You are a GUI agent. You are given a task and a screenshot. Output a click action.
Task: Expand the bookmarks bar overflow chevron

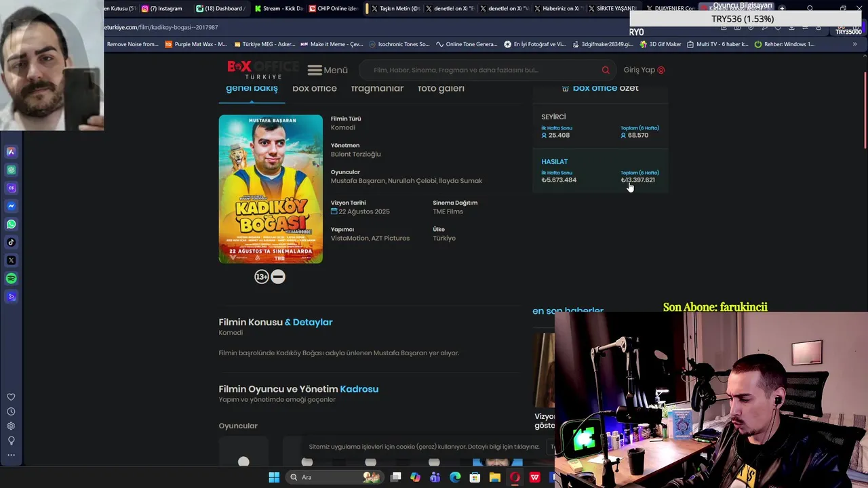point(854,44)
